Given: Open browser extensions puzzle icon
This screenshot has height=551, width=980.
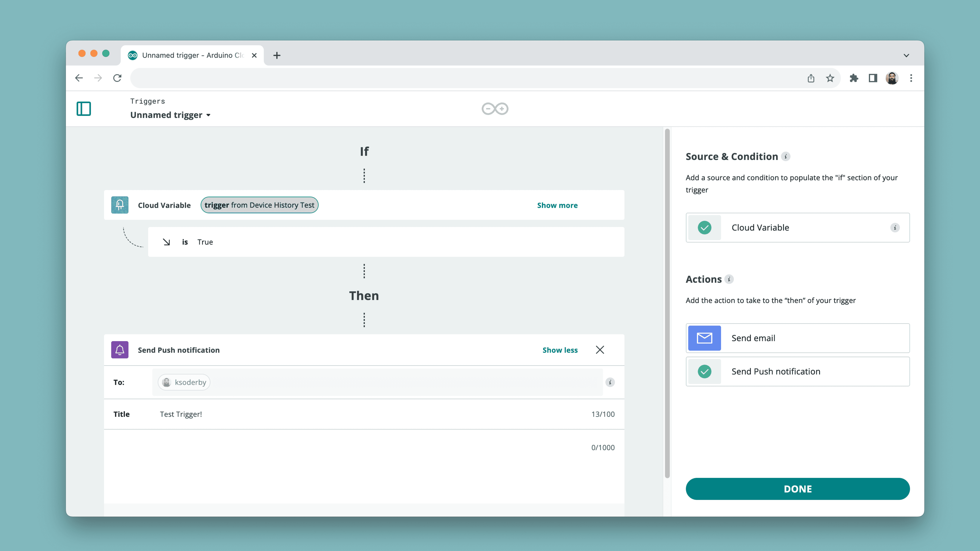Looking at the screenshot, I should (854, 78).
